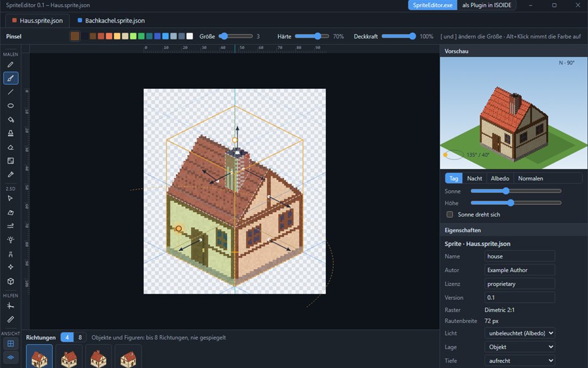
Task: Select the line drawing tool
Action: point(10,92)
